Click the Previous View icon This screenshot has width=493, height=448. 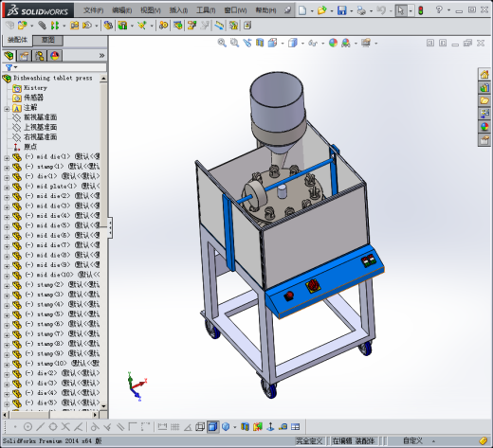(247, 43)
